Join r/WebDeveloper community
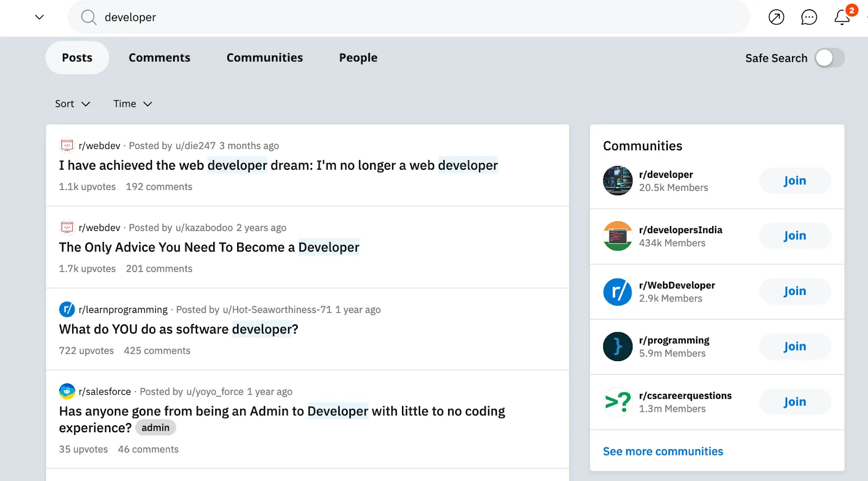 [x=795, y=291]
